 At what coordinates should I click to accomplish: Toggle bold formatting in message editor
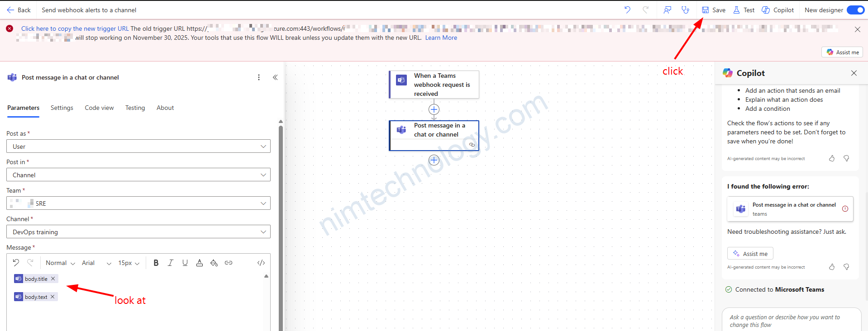(x=156, y=263)
